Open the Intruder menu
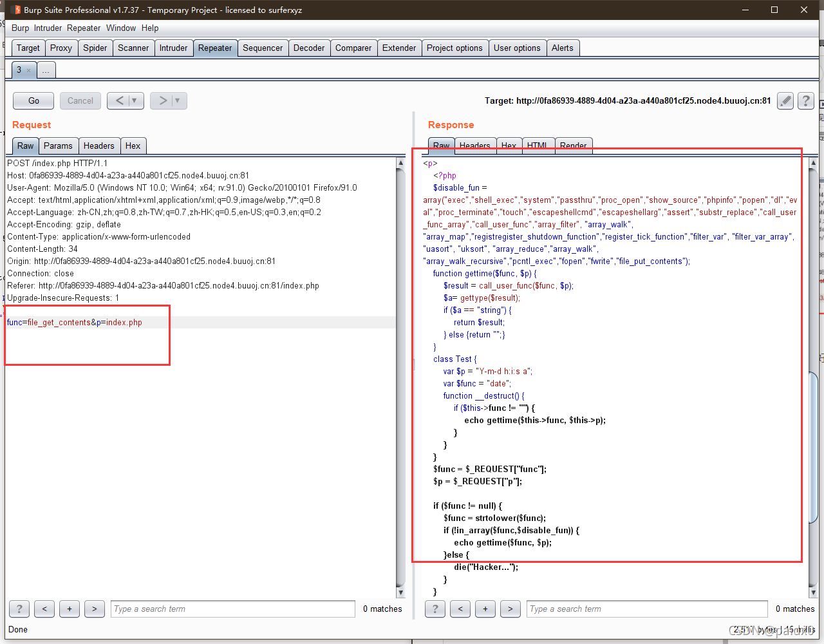 click(x=48, y=28)
